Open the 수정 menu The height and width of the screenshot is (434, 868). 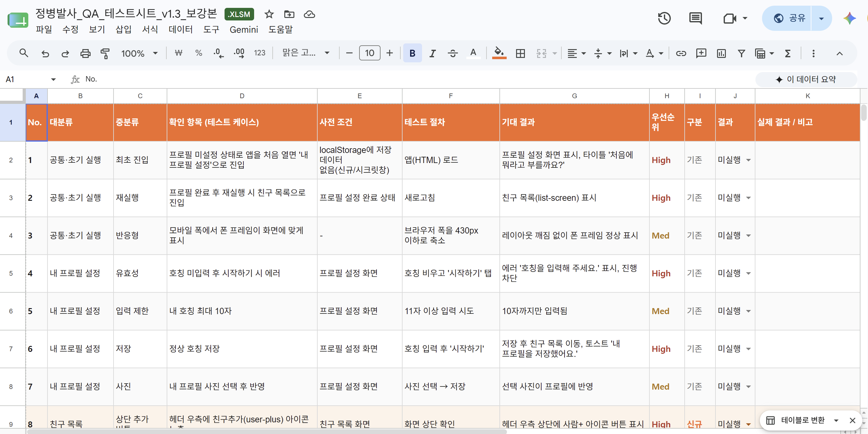pyautogui.click(x=70, y=29)
